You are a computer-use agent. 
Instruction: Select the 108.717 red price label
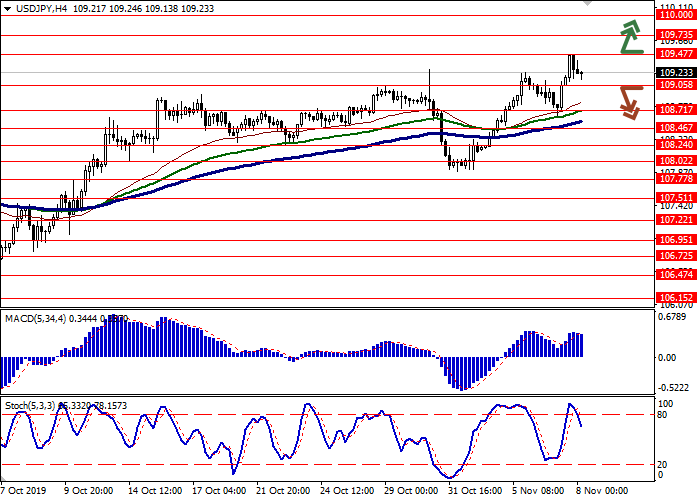677,109
